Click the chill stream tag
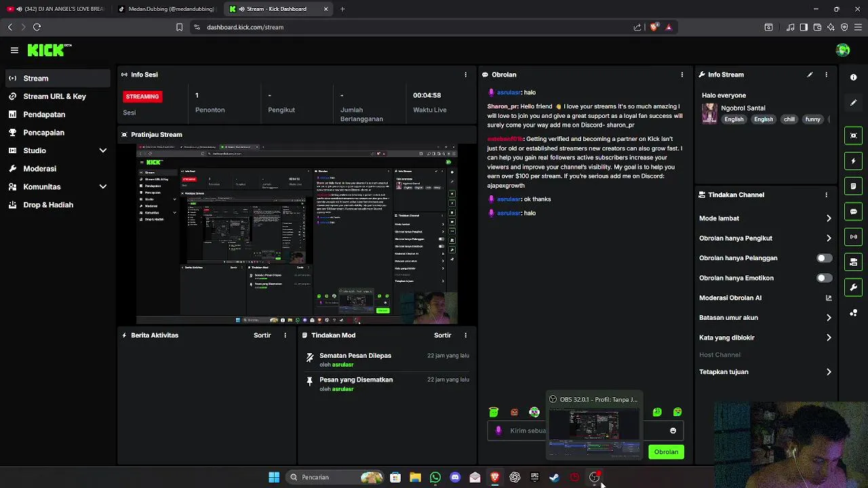 (x=789, y=119)
